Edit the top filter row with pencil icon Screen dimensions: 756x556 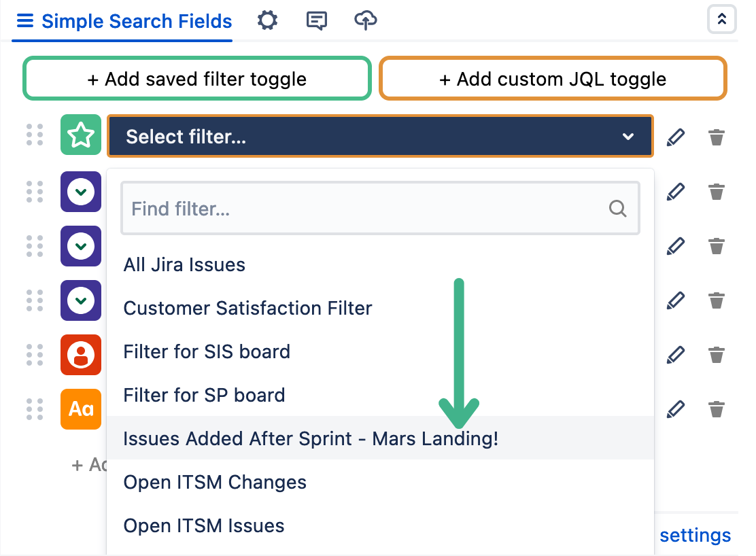point(676,137)
